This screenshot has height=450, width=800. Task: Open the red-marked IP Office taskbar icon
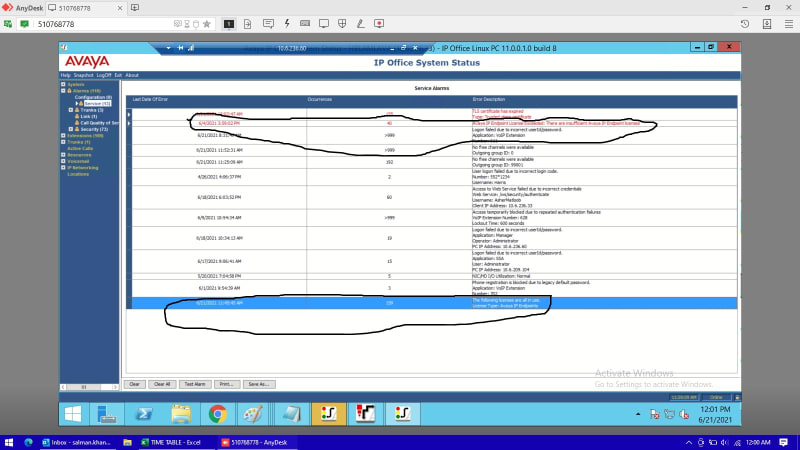point(365,414)
